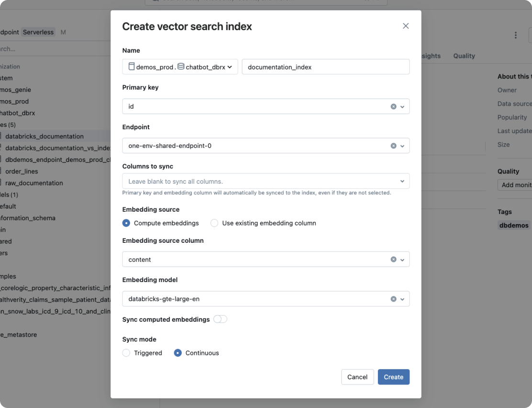
Task: Click the Create button
Action: click(393, 377)
